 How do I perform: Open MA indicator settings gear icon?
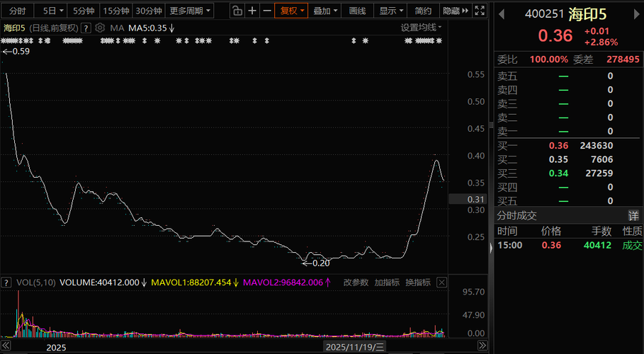pyautogui.click(x=100, y=28)
